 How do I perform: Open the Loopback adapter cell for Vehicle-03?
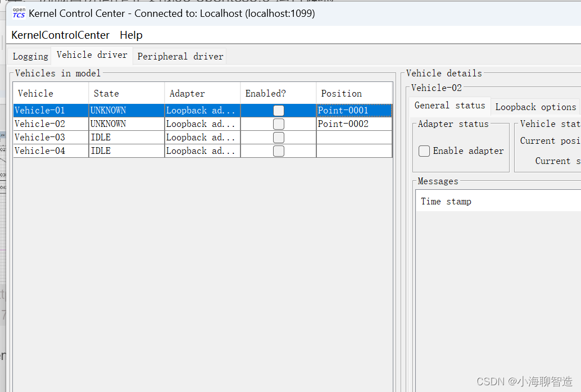coord(203,138)
